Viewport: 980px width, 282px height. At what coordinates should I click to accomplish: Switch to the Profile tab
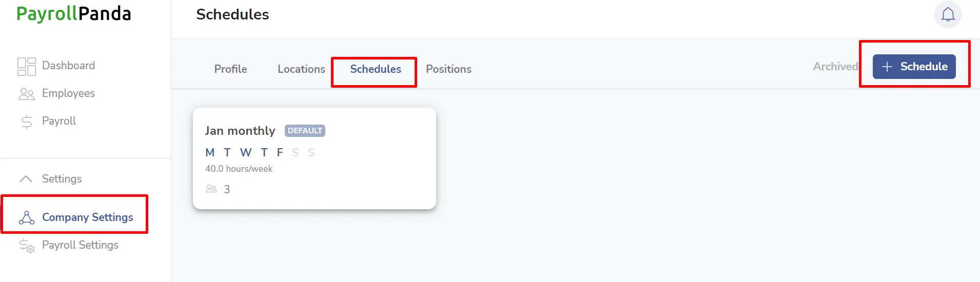[230, 69]
